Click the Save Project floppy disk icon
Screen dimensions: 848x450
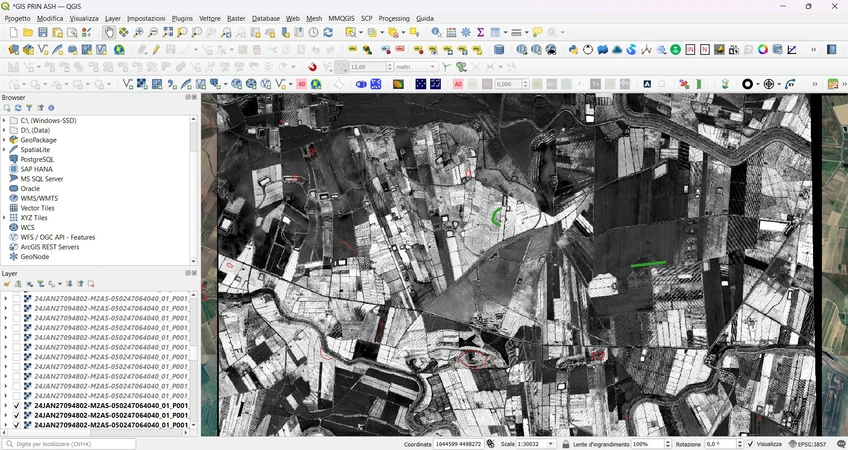[43, 33]
